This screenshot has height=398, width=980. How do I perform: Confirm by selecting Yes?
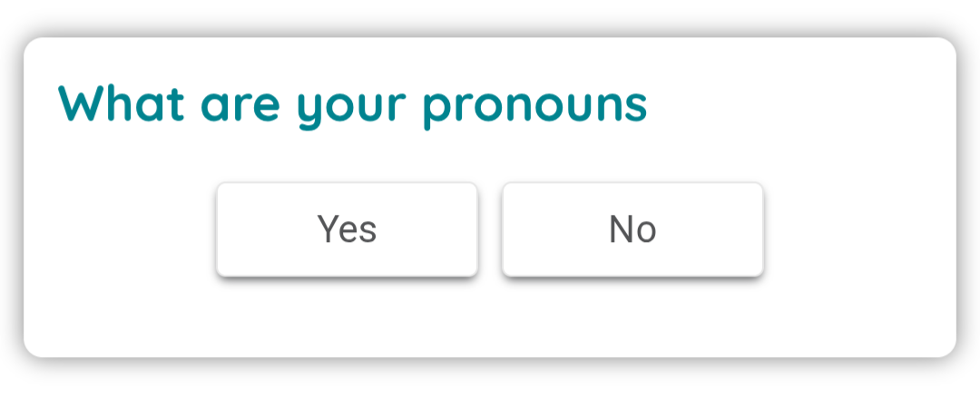point(347,229)
